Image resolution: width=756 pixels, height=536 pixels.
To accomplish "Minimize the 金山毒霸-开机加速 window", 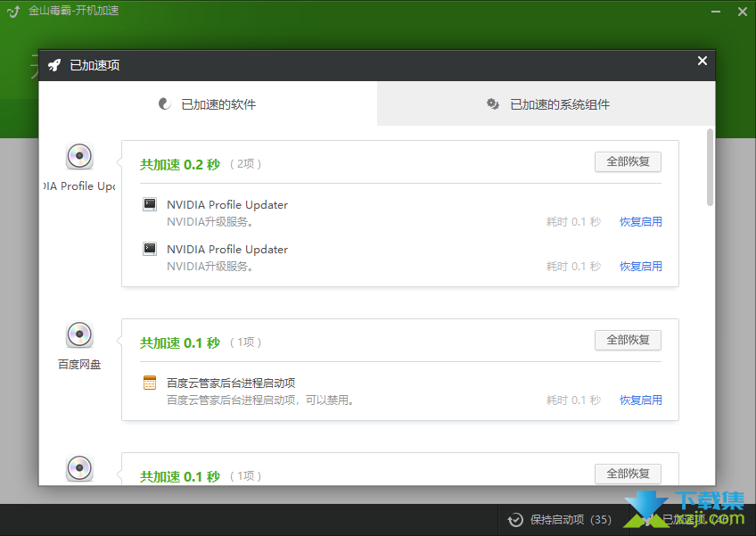I will 716,12.
